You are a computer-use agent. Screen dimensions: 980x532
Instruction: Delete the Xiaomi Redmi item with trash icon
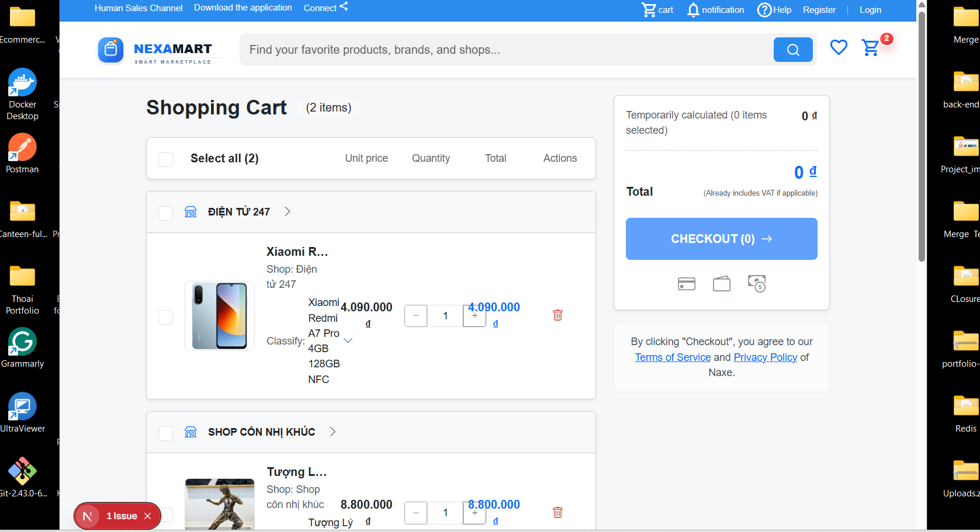pyautogui.click(x=557, y=315)
